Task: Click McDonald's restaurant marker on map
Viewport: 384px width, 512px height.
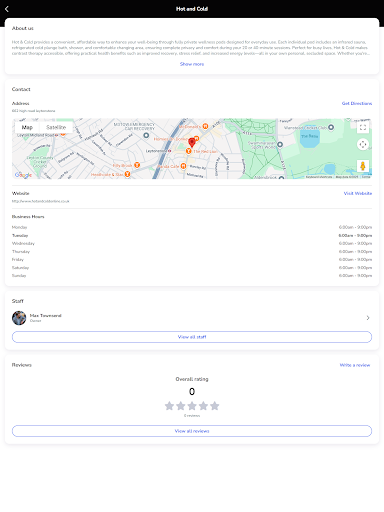Action: coord(205,126)
